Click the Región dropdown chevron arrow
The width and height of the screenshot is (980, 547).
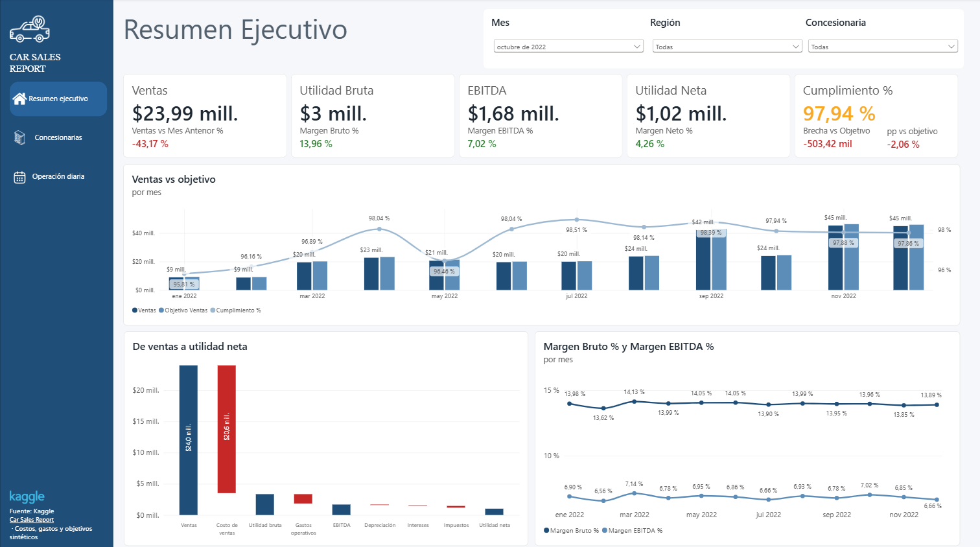pyautogui.click(x=796, y=47)
